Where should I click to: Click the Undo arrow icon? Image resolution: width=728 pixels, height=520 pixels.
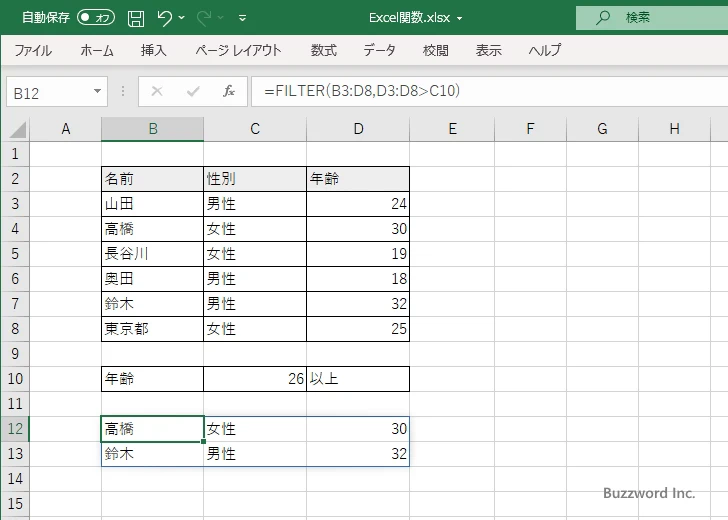[164, 18]
